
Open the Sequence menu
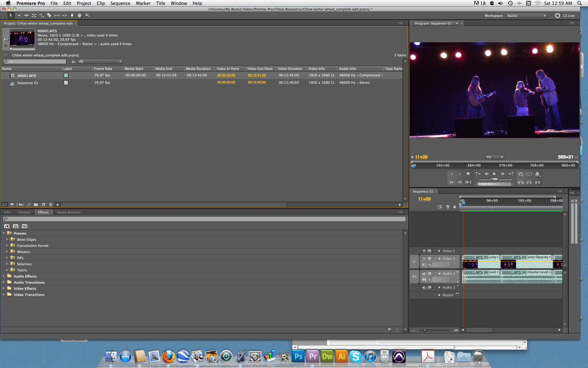tap(120, 3)
